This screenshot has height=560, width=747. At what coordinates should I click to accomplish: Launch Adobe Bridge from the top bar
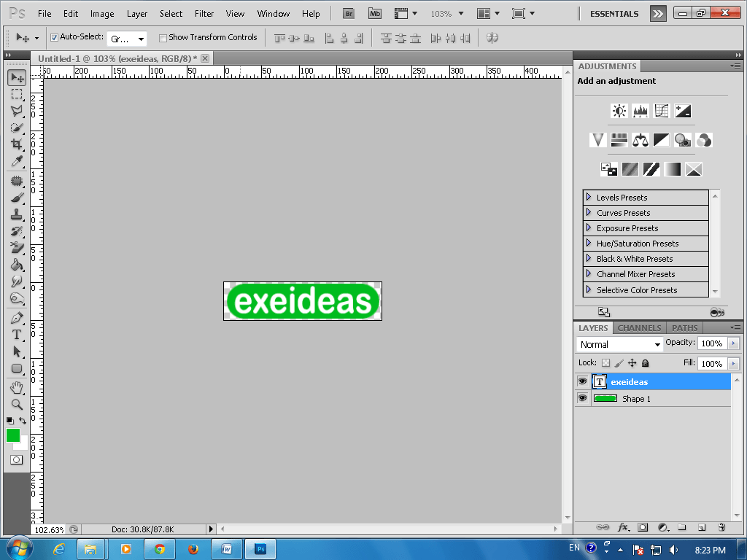pos(349,14)
